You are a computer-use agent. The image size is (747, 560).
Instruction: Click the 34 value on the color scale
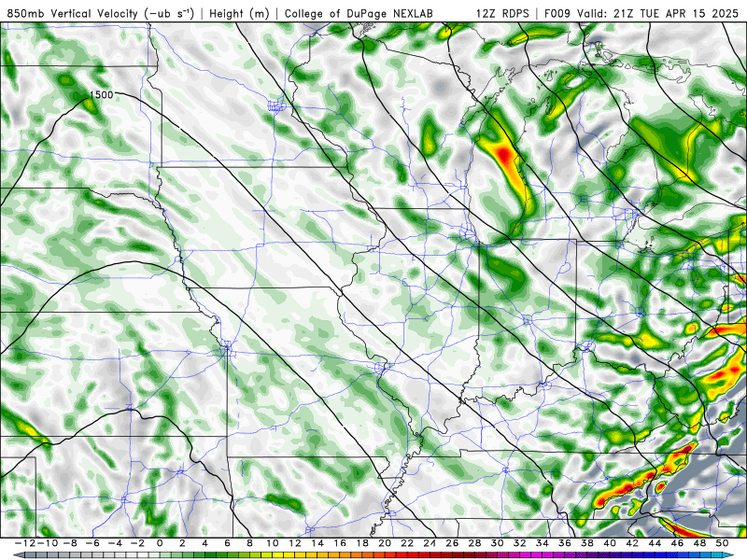543,543
